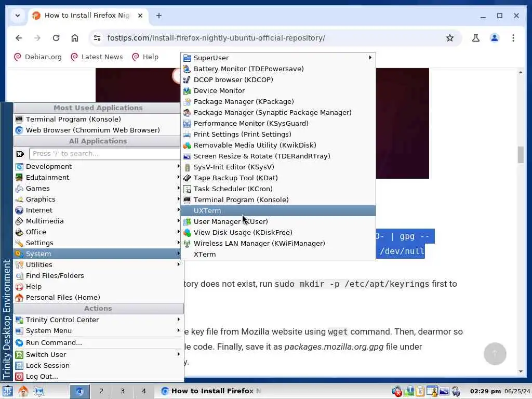Open Help bookmark in bookmarks bar
This screenshot has width=532, height=399.
[x=145, y=57]
